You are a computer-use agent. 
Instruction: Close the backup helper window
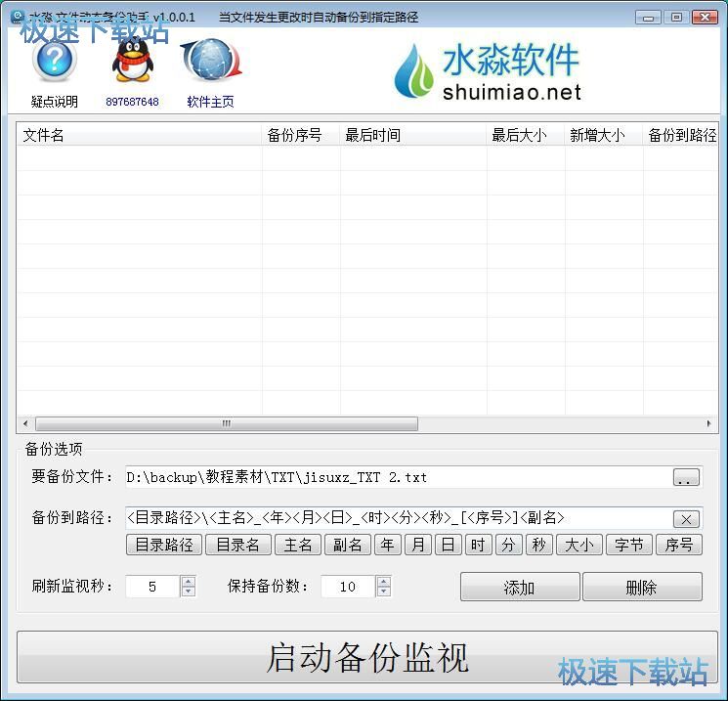(705, 18)
